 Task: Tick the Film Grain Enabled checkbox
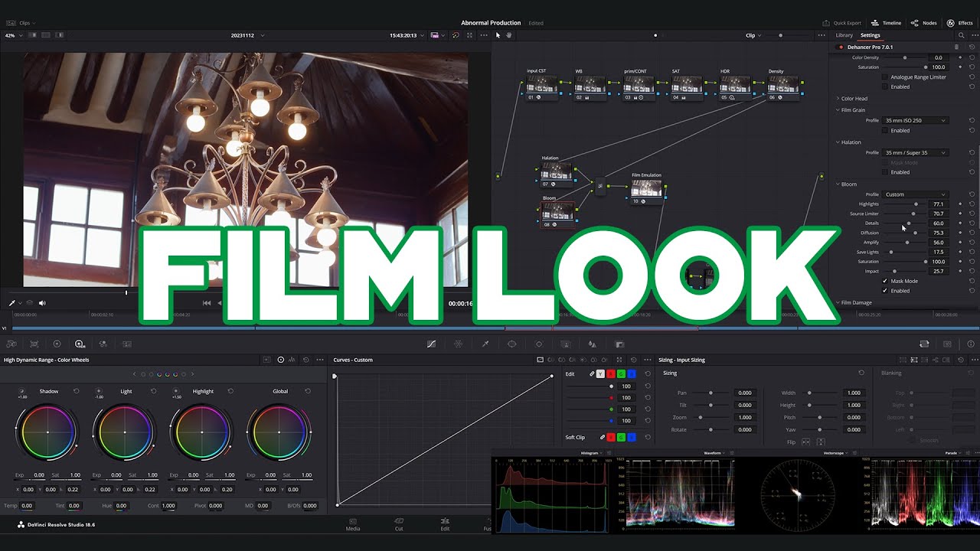coord(885,130)
